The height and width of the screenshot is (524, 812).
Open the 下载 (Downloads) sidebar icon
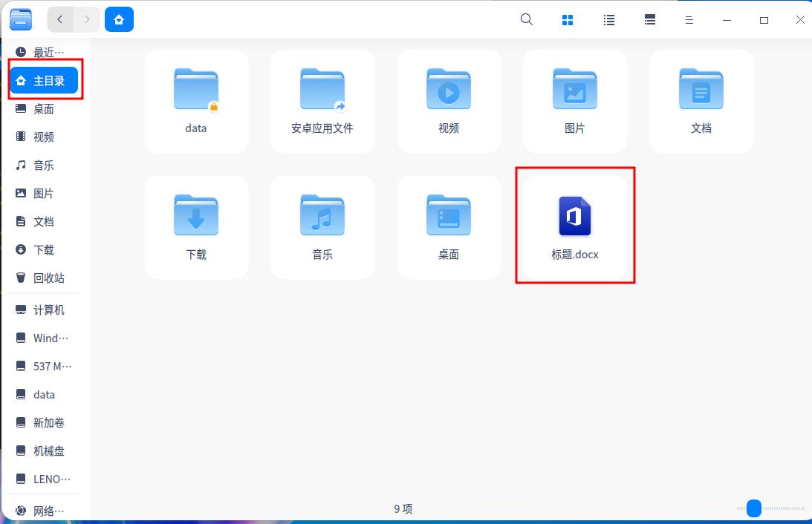pyautogui.click(x=42, y=249)
